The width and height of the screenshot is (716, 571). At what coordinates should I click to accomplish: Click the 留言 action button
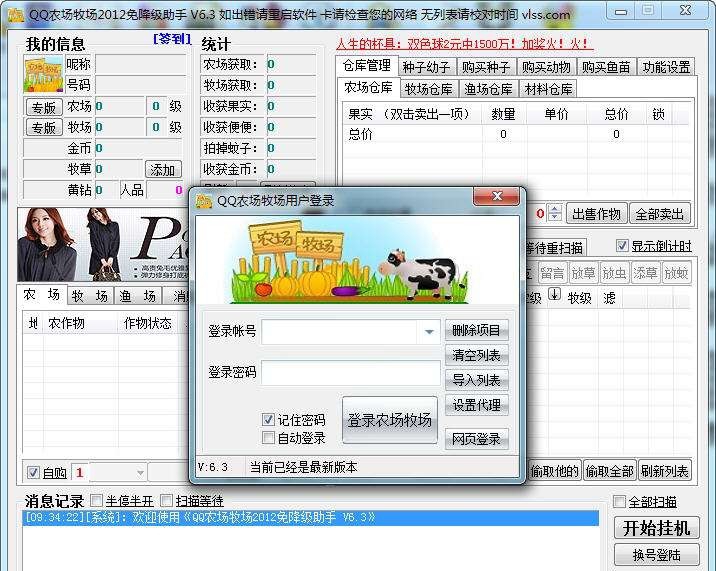pos(553,273)
